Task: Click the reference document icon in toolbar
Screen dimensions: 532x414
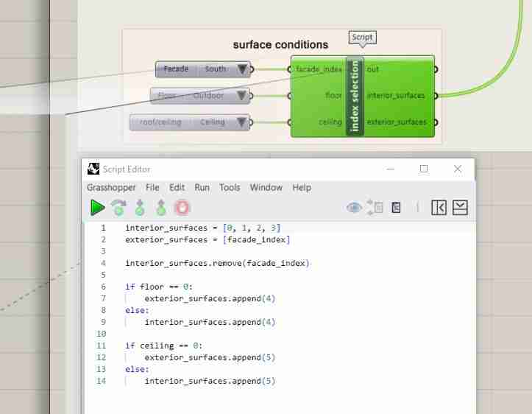Action: click(x=397, y=208)
